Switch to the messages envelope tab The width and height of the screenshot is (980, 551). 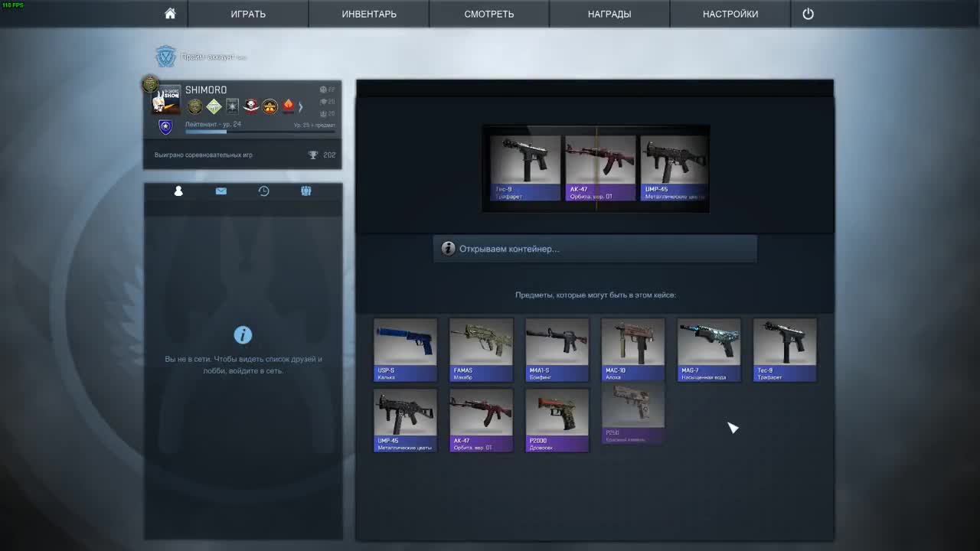click(x=221, y=191)
